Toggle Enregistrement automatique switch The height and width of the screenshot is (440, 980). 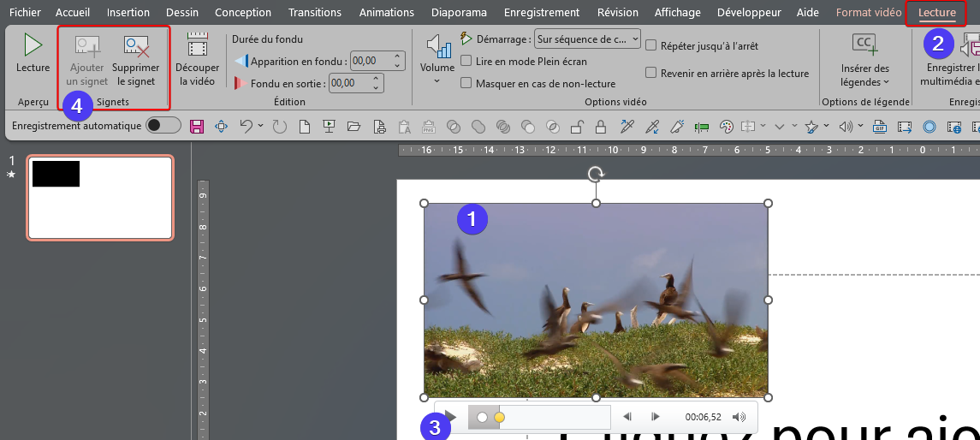163,126
